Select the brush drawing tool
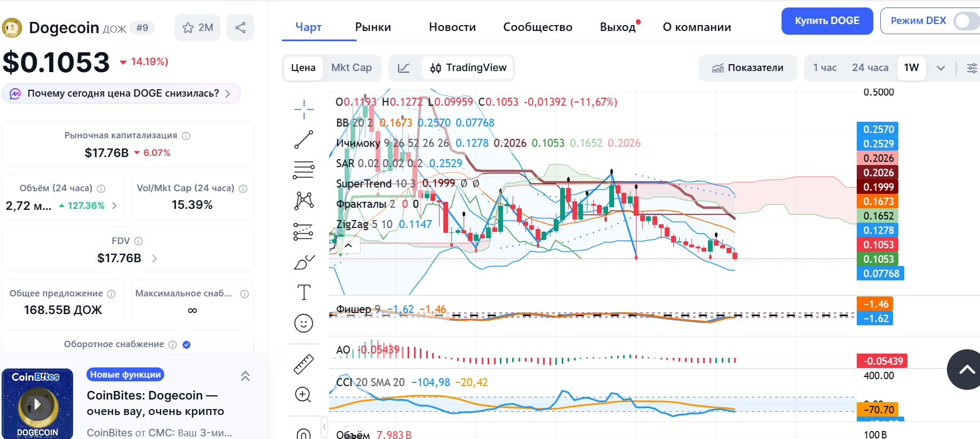The image size is (980, 439). (304, 262)
